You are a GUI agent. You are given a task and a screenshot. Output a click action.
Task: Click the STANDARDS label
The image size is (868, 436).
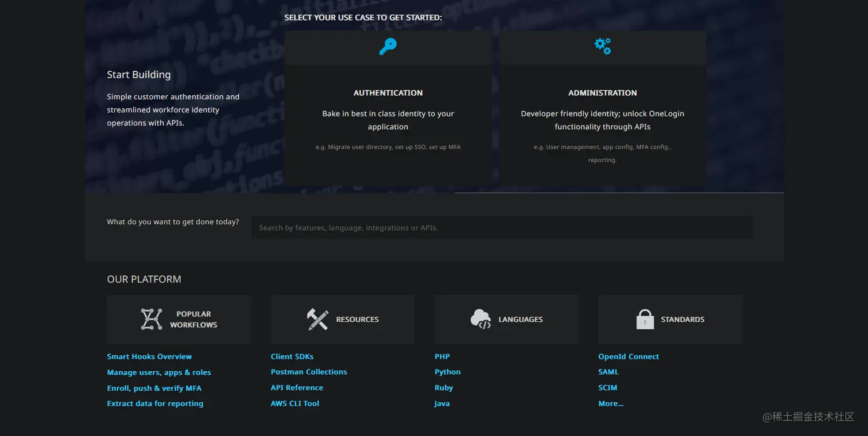pyautogui.click(x=683, y=320)
